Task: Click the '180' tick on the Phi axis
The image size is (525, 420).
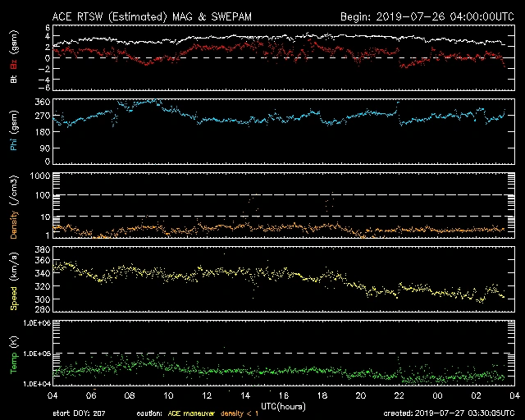Action: (43, 132)
